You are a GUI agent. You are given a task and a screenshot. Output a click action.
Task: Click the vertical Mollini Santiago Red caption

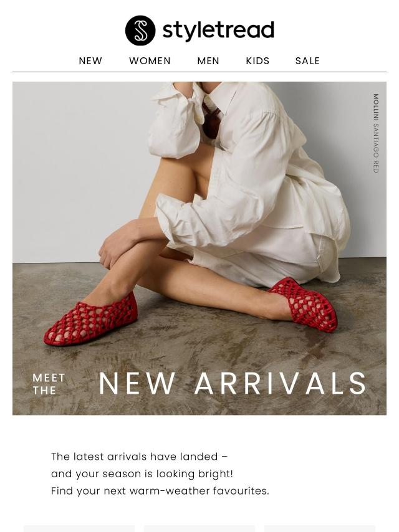tap(375, 133)
